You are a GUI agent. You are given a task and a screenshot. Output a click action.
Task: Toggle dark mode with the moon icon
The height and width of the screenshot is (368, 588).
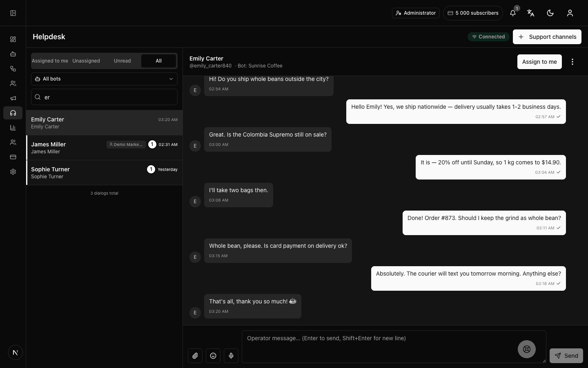pos(550,13)
